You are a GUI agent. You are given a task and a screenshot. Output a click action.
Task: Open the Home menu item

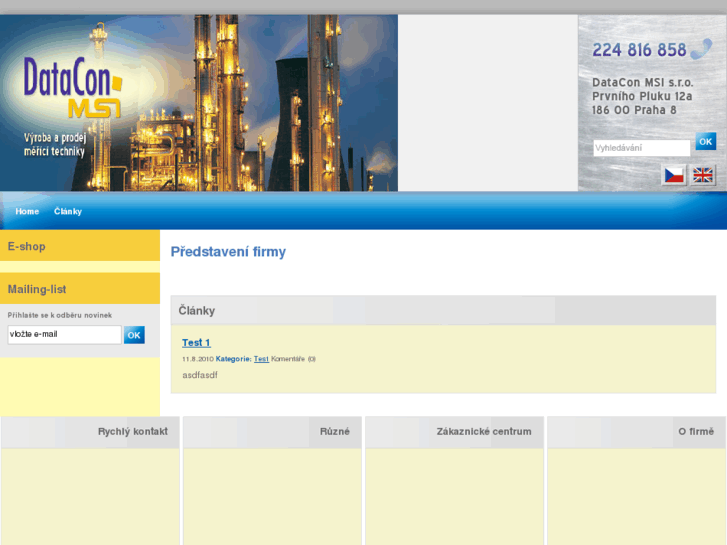click(27, 212)
